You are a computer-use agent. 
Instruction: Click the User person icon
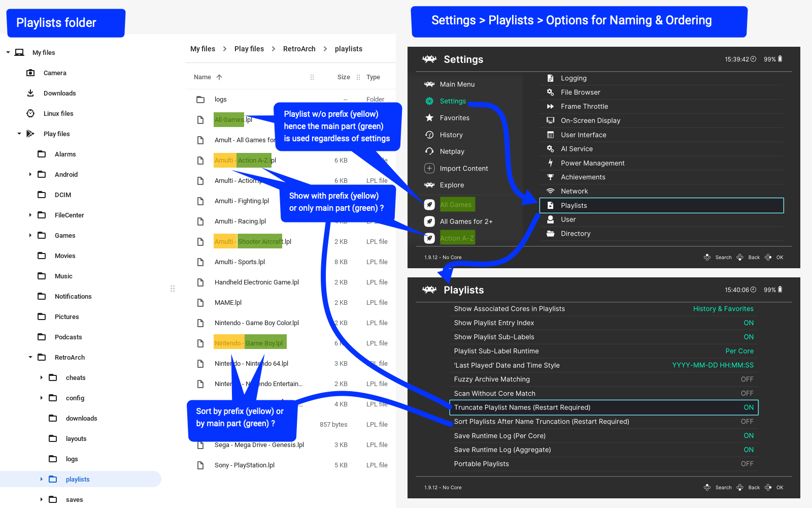(550, 219)
